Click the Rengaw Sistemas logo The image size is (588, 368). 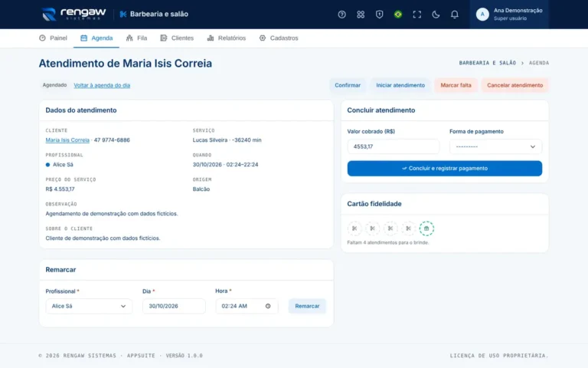tap(73, 15)
